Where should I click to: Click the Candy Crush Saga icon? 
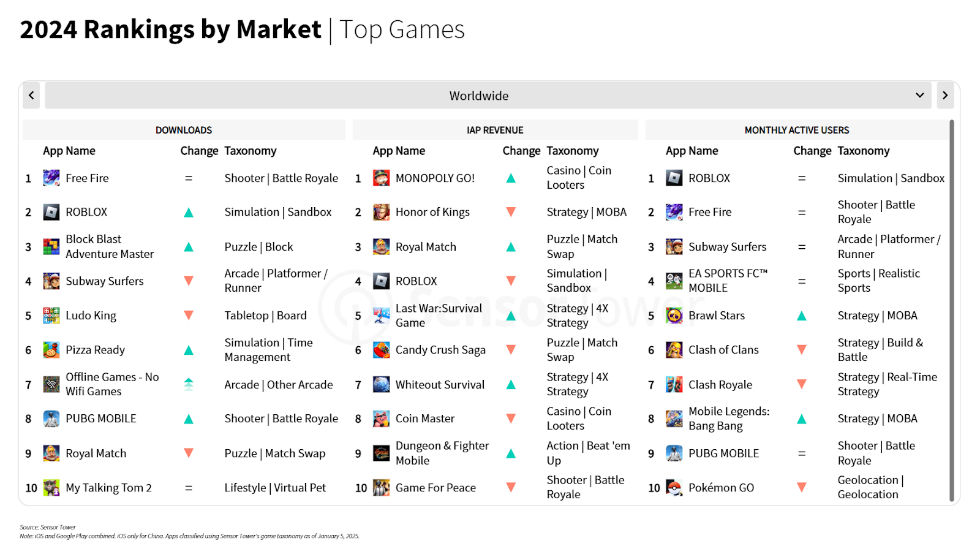click(381, 350)
